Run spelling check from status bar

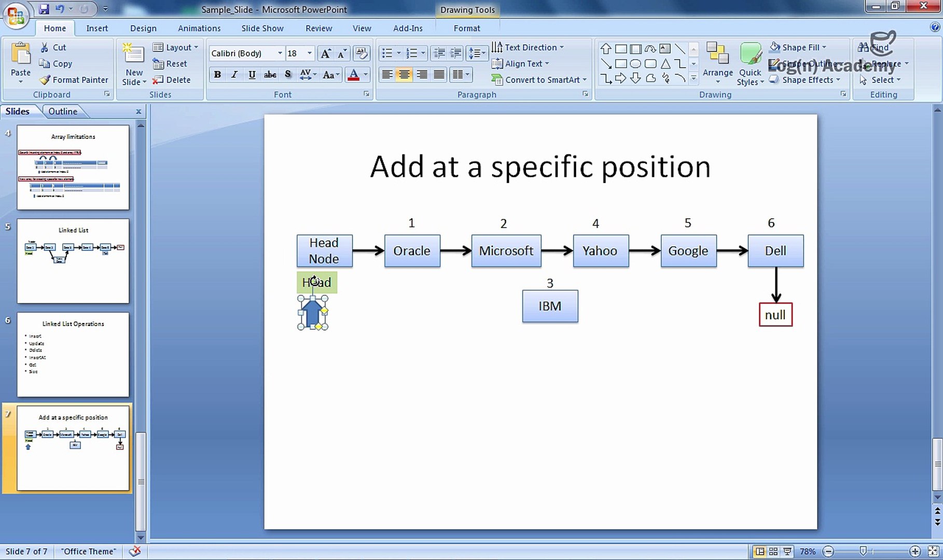135,551
